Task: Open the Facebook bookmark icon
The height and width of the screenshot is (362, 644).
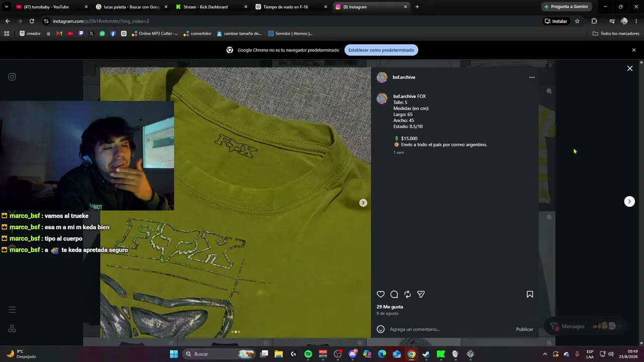Action: point(113,34)
